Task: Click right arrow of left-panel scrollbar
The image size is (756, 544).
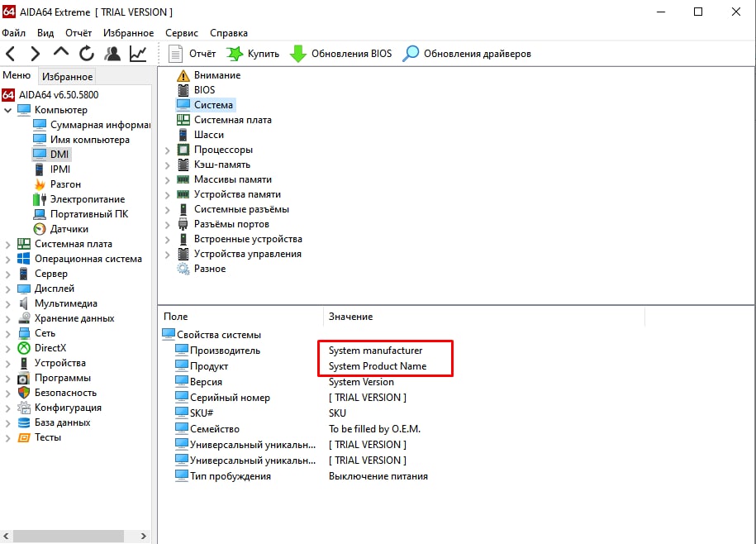Action: (143, 536)
